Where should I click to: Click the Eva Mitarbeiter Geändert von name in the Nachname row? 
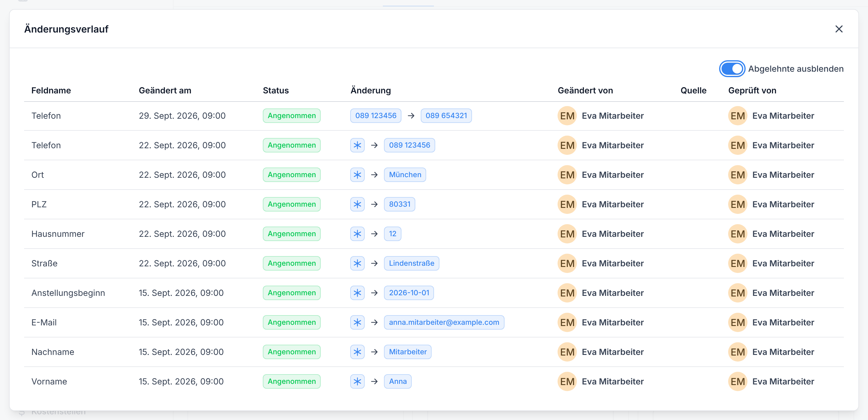click(613, 352)
